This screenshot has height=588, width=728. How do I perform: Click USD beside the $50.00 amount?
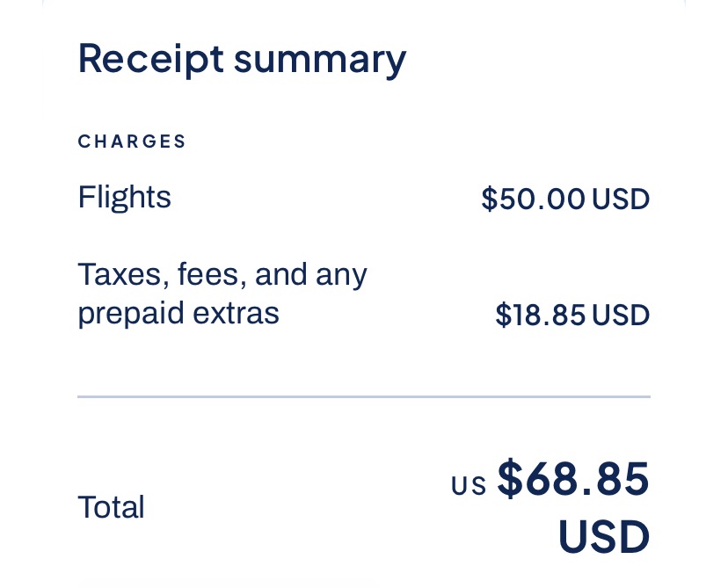coord(621,200)
